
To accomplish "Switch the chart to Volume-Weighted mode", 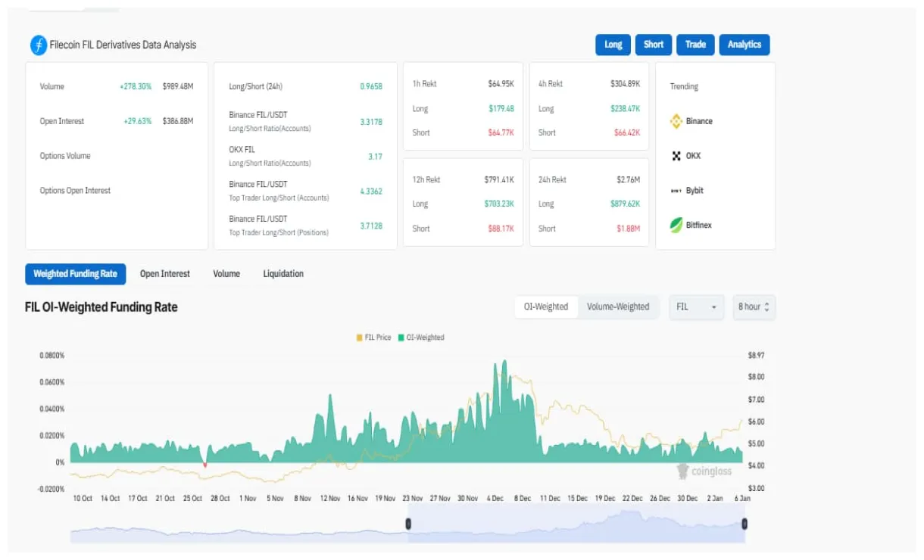I will tap(618, 306).
